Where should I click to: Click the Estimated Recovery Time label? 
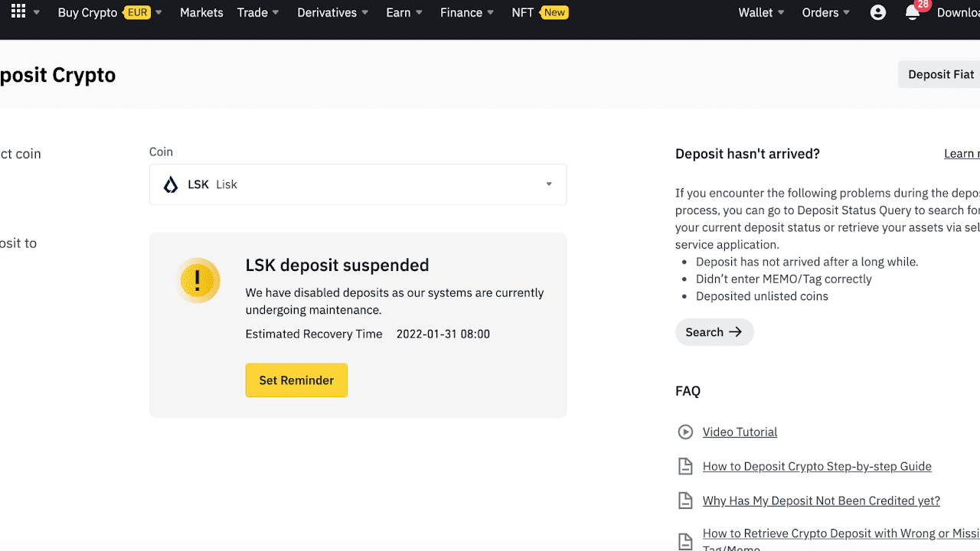click(x=314, y=334)
